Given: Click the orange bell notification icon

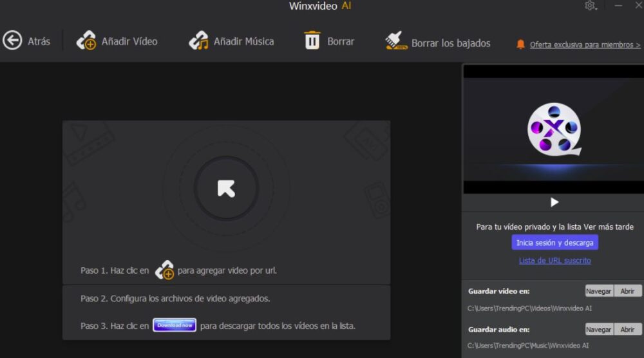Looking at the screenshot, I should pos(520,44).
